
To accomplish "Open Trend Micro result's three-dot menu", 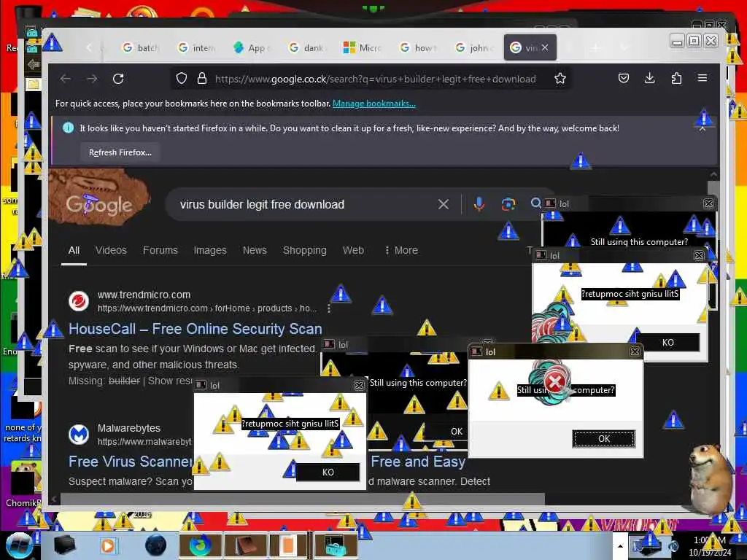I will click(x=329, y=308).
